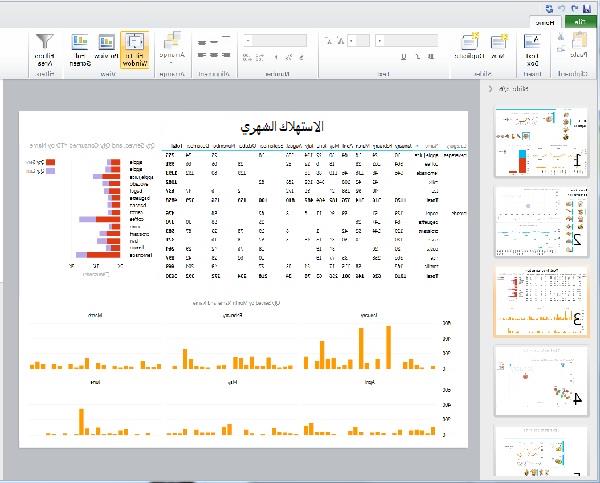Open the Arrange menu
This screenshot has height=483, width=600.
point(172,48)
